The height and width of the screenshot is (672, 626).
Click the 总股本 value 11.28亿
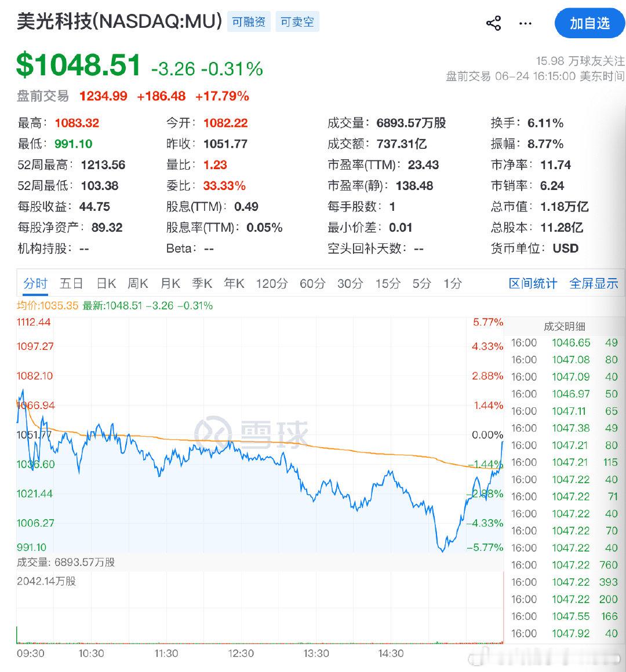[x=562, y=227]
